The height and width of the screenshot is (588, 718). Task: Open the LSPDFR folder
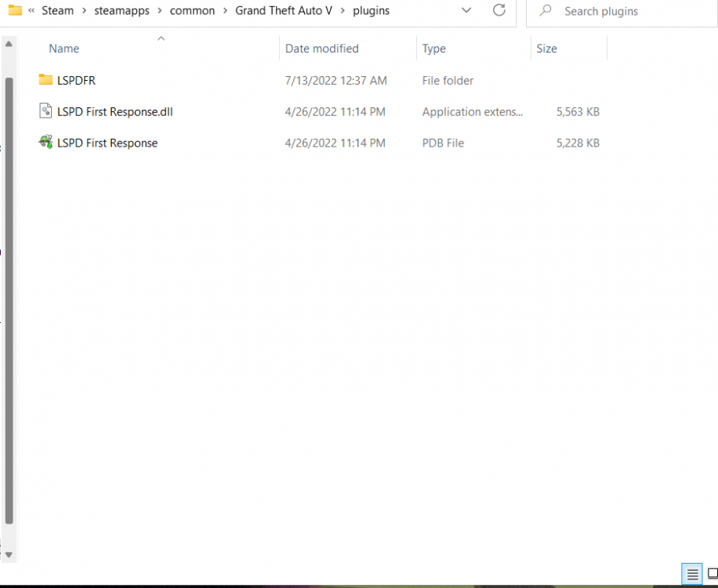75,80
